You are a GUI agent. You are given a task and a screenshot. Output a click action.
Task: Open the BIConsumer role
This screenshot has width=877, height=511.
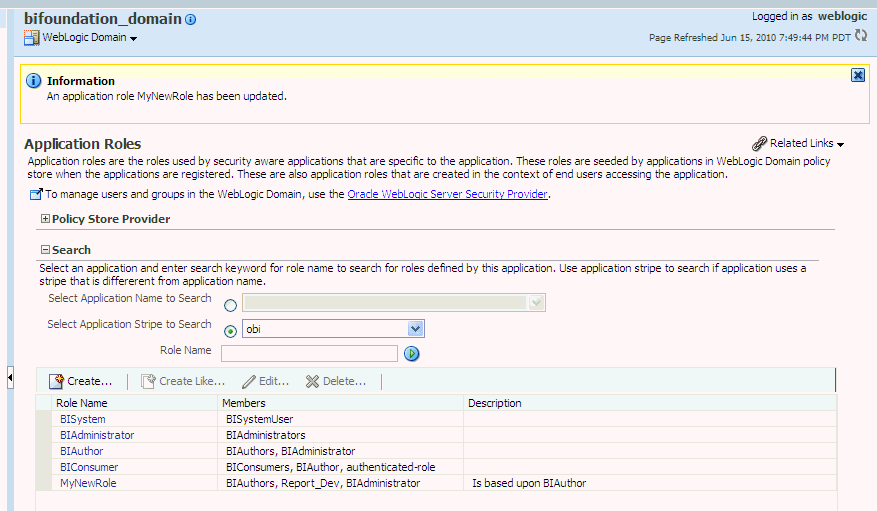(89, 467)
